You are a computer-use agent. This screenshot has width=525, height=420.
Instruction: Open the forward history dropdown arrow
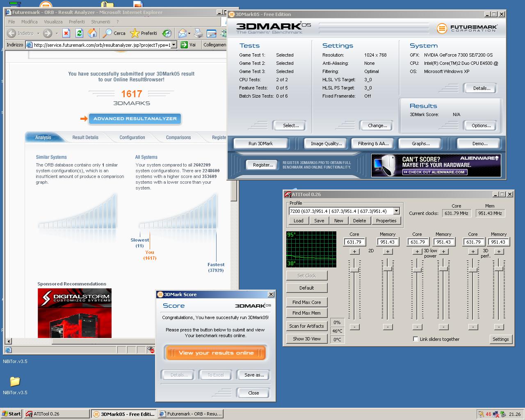coord(57,33)
